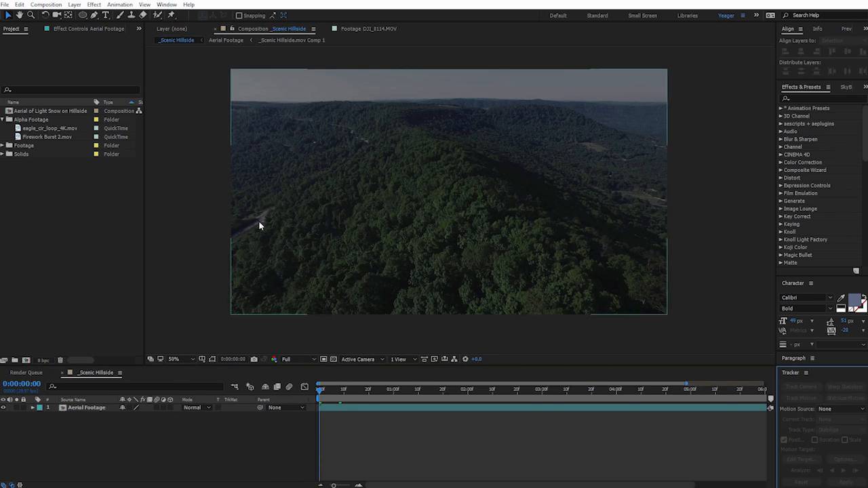Click the eyedropper in the Character panel
This screenshot has height=488, width=868.
(841, 298)
